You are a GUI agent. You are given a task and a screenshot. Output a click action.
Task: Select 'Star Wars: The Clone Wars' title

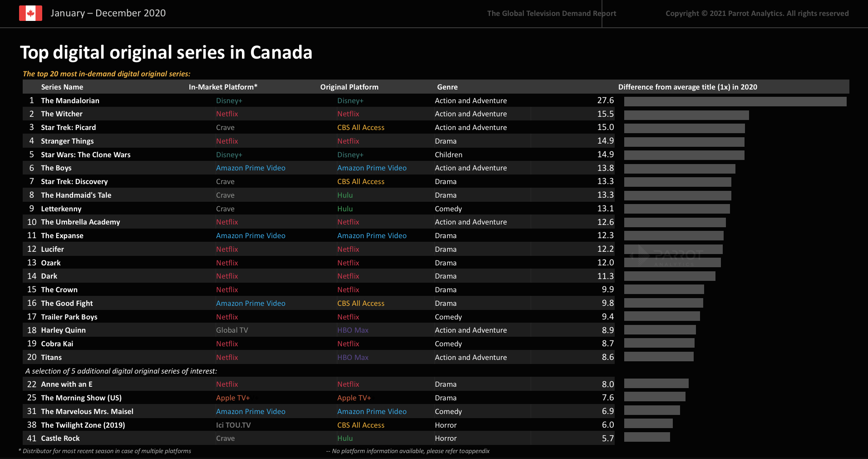[x=86, y=155]
